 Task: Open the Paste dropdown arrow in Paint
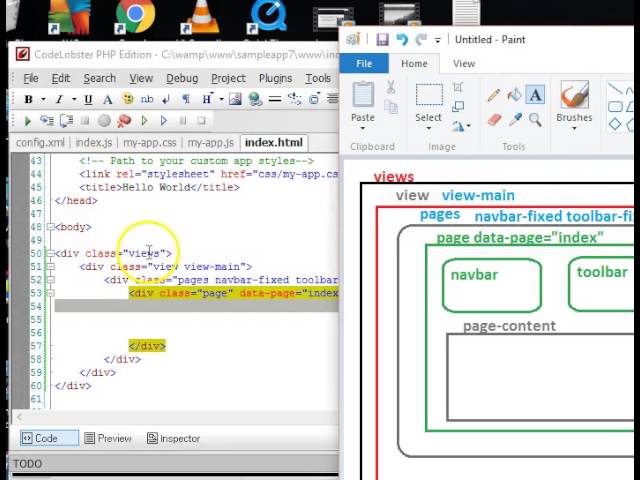click(363, 129)
